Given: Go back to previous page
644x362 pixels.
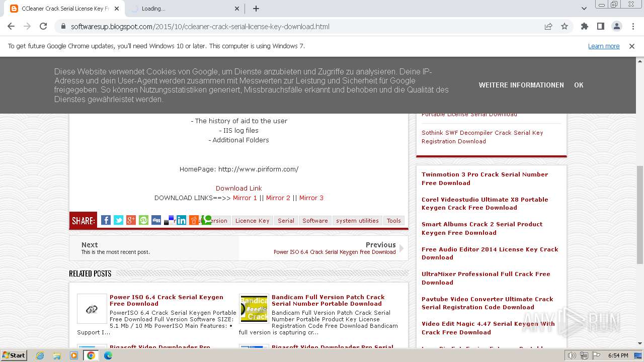Looking at the screenshot, I should pos(11,26).
